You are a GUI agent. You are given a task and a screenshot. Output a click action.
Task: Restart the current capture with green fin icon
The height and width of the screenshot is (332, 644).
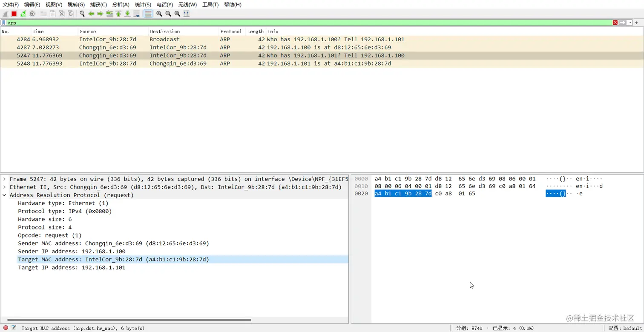[x=23, y=14]
